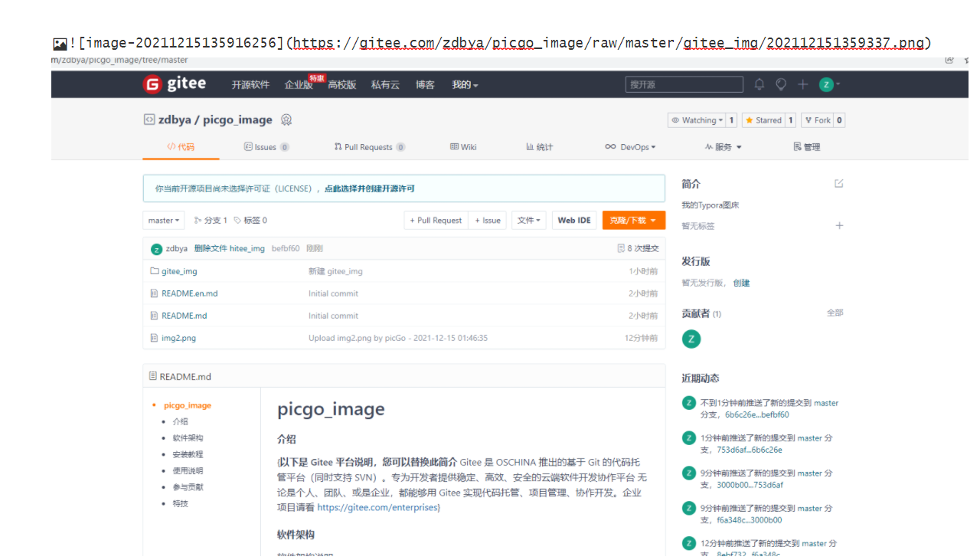Select 软件架构 in the README outline
Screen dimensions: 980x560
click(188, 438)
